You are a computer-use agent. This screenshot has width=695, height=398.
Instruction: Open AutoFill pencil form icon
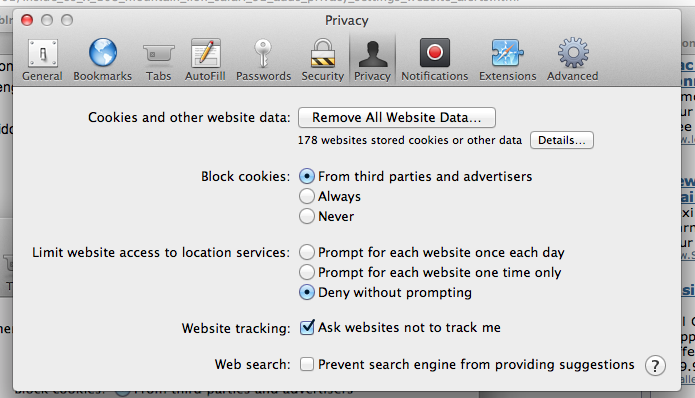(x=205, y=53)
